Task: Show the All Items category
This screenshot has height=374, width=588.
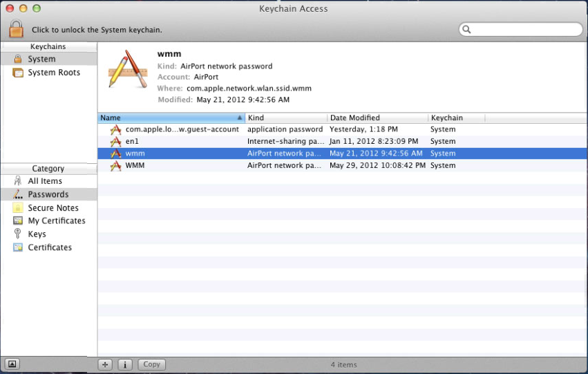Action: pos(49,181)
